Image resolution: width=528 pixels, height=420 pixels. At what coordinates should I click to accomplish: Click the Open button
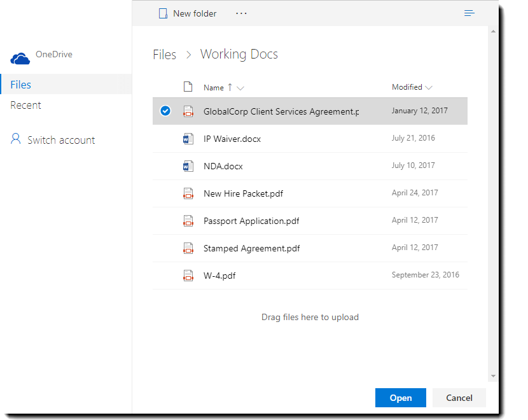click(x=400, y=397)
